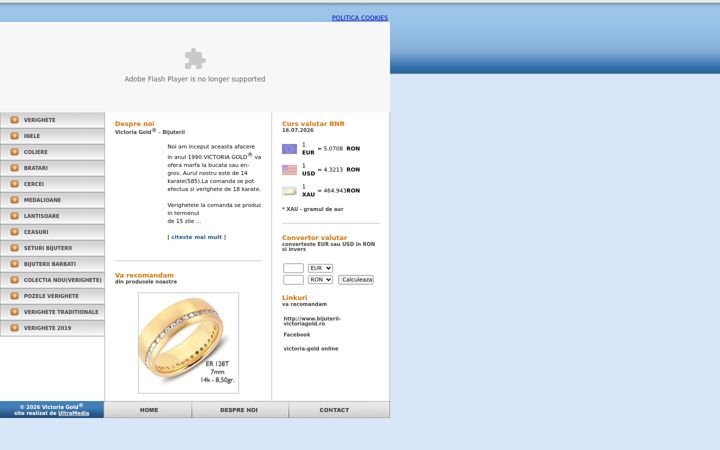This screenshot has height=450, width=720.
Task: Open VERIGHETE 2019 category
Action: tap(52, 328)
